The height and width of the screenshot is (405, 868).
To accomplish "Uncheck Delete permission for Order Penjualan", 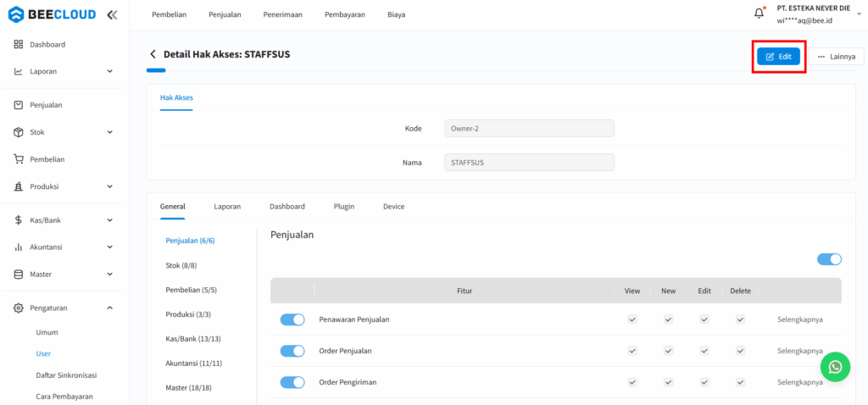I will [740, 351].
